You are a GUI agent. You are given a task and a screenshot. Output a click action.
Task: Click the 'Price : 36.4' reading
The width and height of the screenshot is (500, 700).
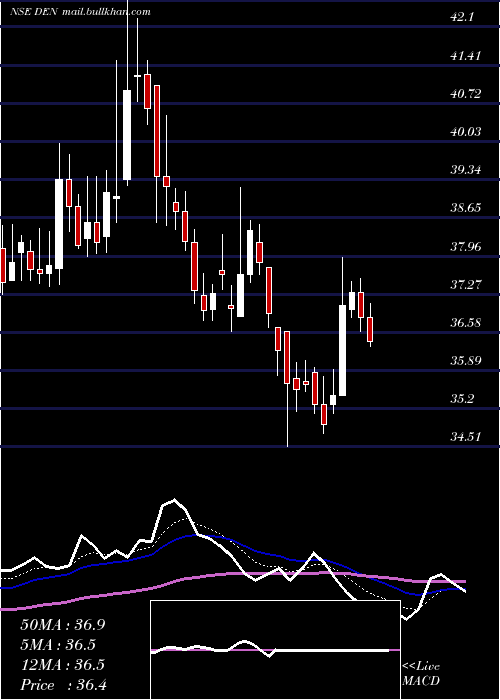(64, 685)
